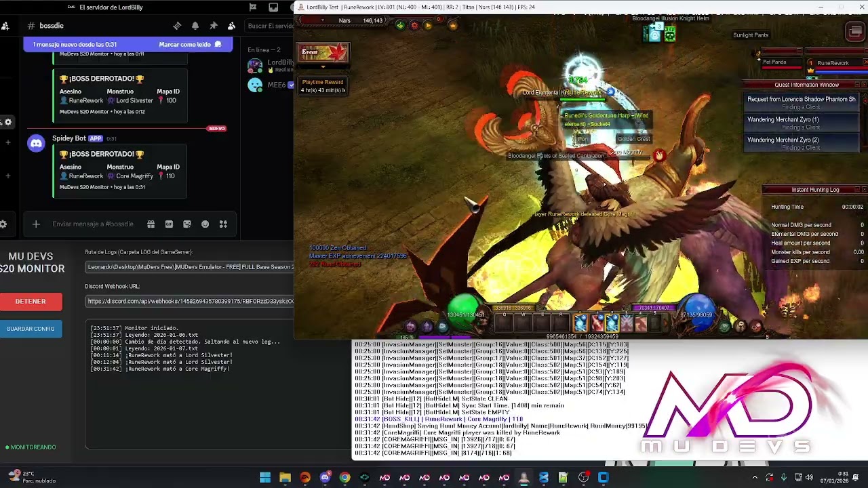
Task: Open Discord notification settings bell
Action: coord(195,26)
